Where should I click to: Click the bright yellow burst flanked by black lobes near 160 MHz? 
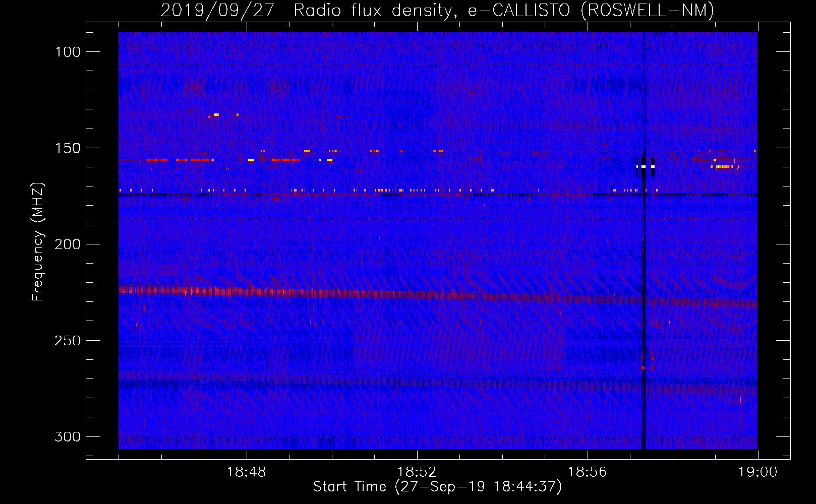645,166
